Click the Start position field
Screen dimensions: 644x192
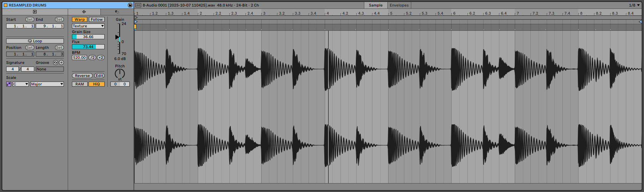coord(20,26)
